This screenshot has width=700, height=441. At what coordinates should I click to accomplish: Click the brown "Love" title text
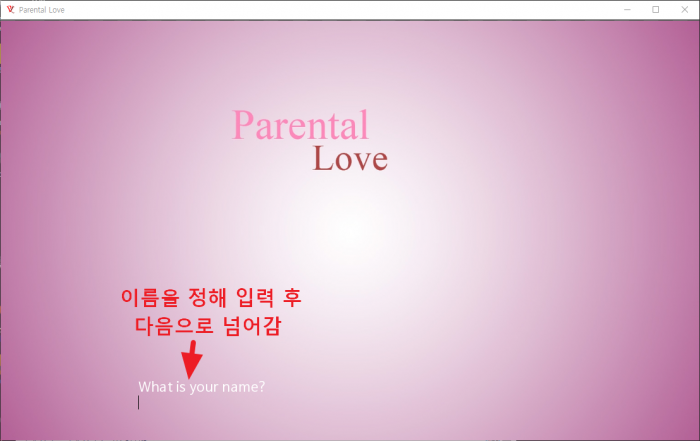350,158
